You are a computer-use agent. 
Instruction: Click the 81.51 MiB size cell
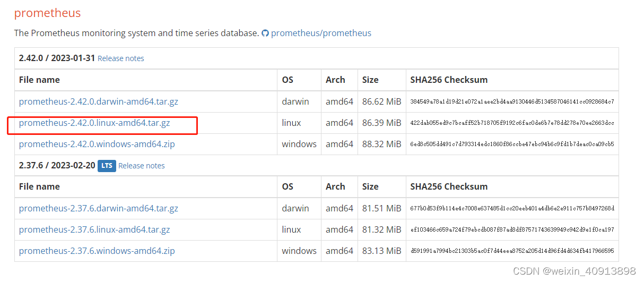click(382, 208)
